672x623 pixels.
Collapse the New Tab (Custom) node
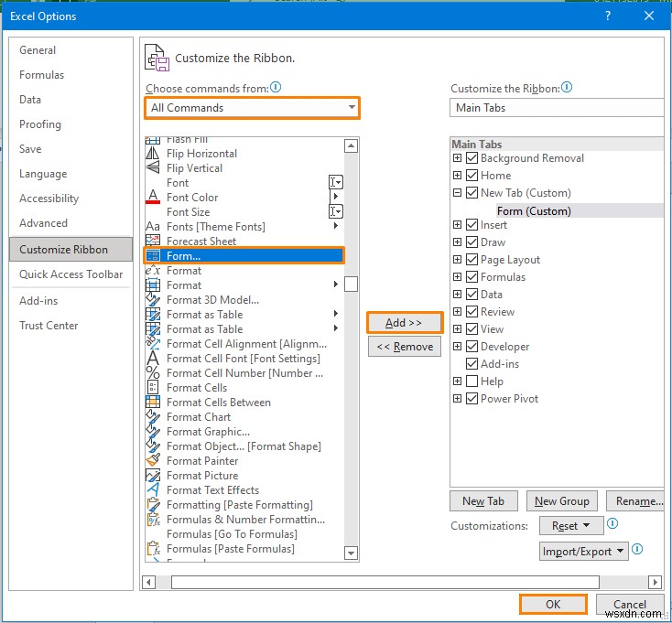(457, 193)
